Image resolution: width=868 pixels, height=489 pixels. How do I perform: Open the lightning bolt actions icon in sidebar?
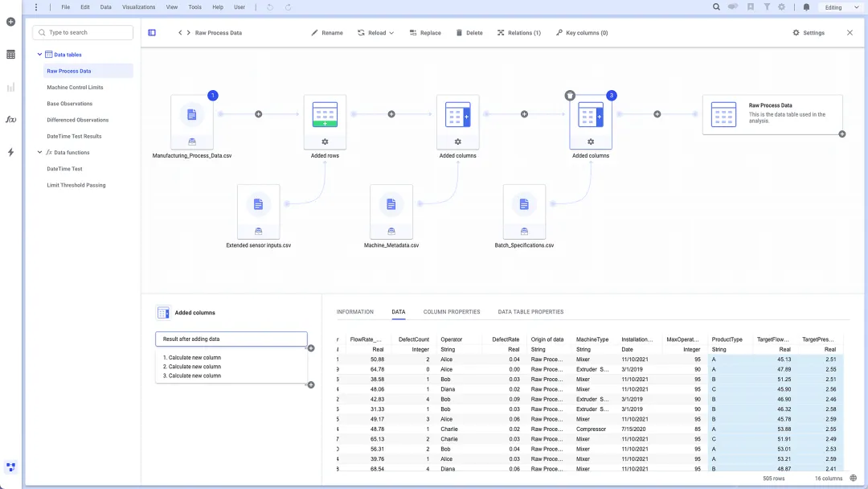coord(10,152)
